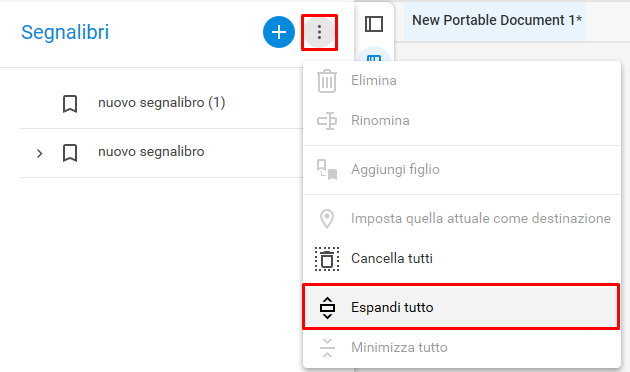
Task: Click the Minimizza tutto collapse icon
Action: click(327, 347)
